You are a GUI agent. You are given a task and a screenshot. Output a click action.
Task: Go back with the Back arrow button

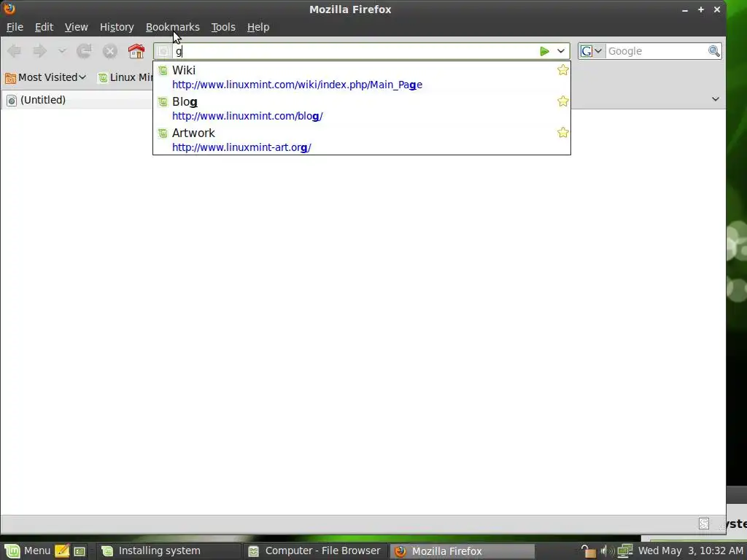(15, 51)
